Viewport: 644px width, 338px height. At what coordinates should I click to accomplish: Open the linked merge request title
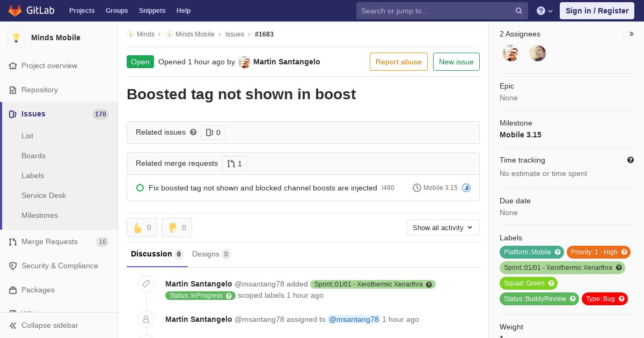[x=263, y=188]
